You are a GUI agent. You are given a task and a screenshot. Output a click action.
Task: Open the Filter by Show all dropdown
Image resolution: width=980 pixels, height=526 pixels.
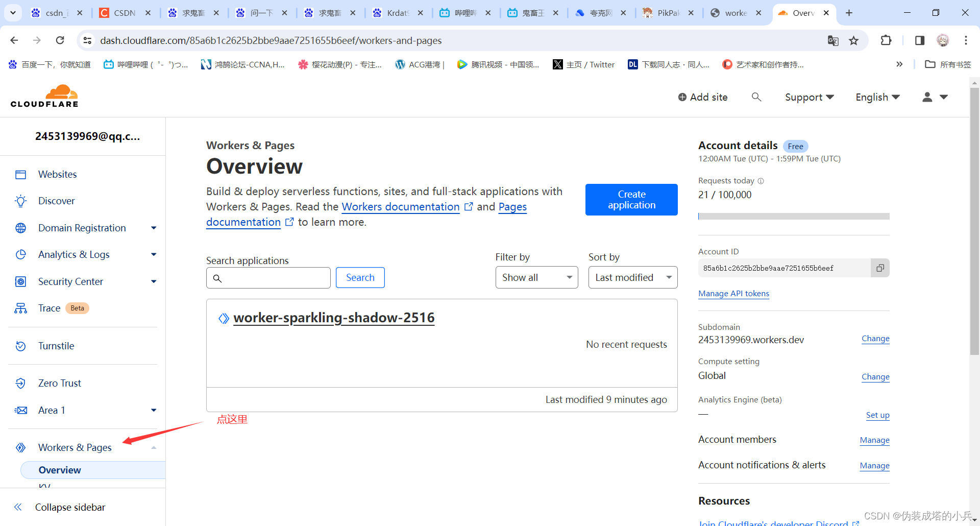[536, 277]
